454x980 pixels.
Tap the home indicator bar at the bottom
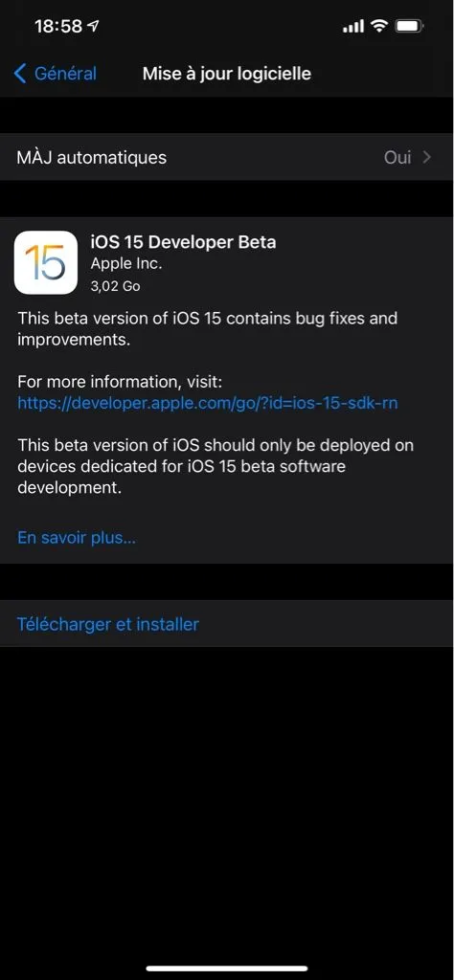227,969
